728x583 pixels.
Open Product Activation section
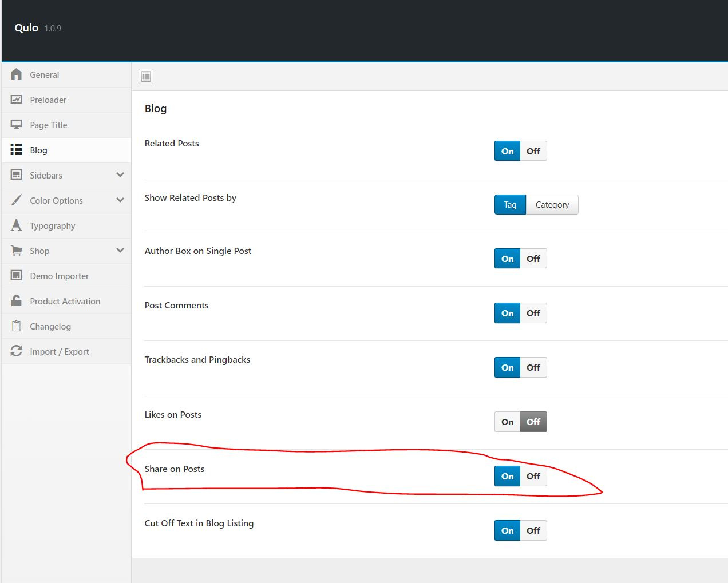[66, 301]
